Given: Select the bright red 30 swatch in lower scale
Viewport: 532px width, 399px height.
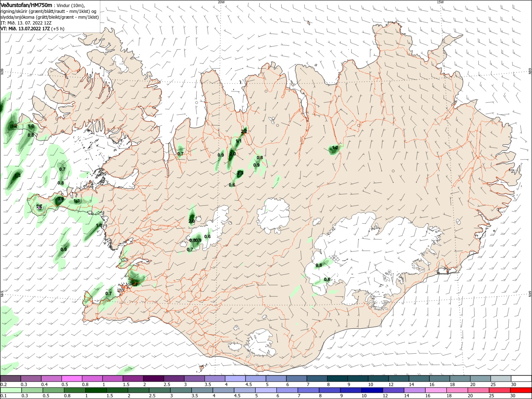Looking at the screenshot, I should coord(521,390).
